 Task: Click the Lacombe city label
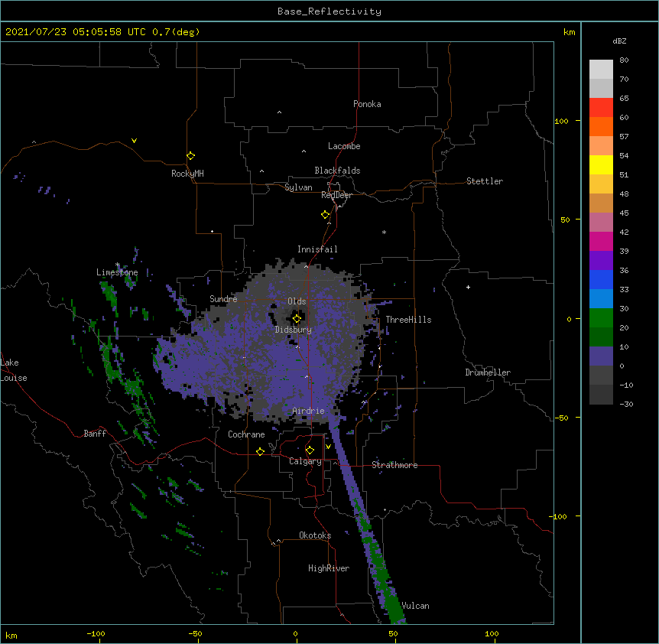coord(344,146)
